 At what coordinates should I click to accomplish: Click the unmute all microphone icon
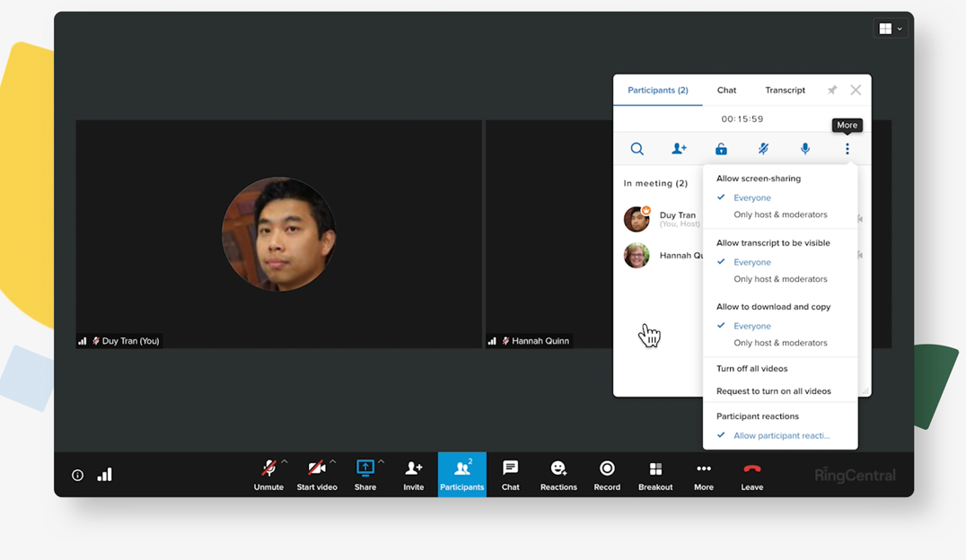coord(805,149)
